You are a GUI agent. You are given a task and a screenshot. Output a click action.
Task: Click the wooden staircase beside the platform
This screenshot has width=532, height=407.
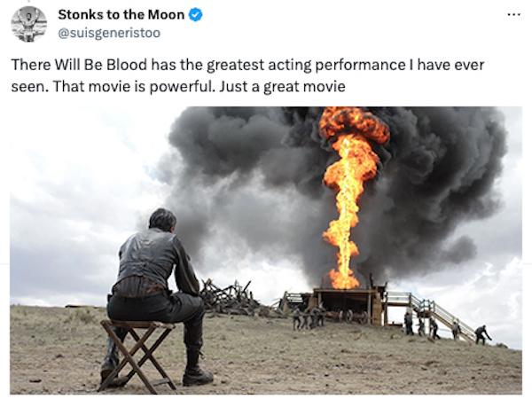point(433,314)
